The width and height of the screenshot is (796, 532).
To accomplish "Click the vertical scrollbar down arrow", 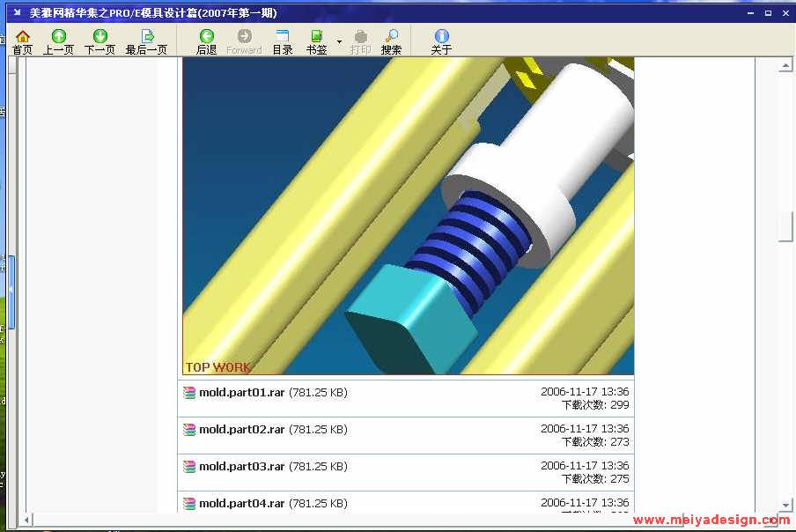I will 785,506.
